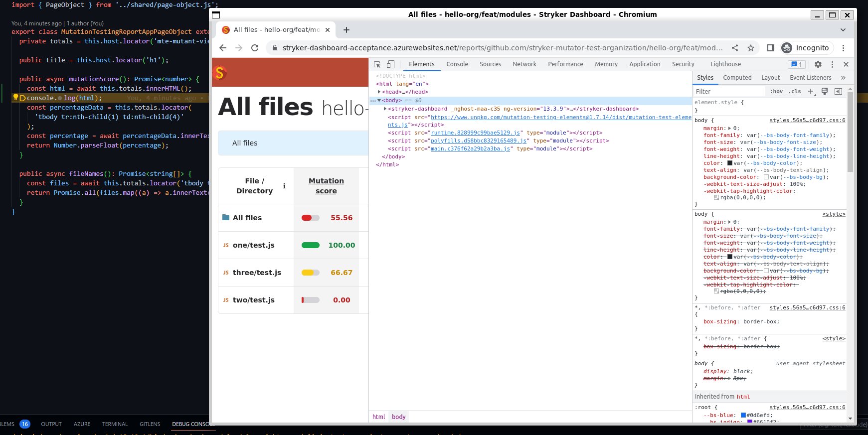
Task: Expand the margin shorthand in body rule
Action: point(730,128)
